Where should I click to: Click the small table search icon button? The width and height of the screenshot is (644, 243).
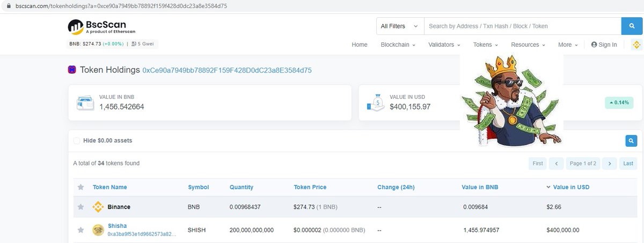pyautogui.click(x=631, y=141)
